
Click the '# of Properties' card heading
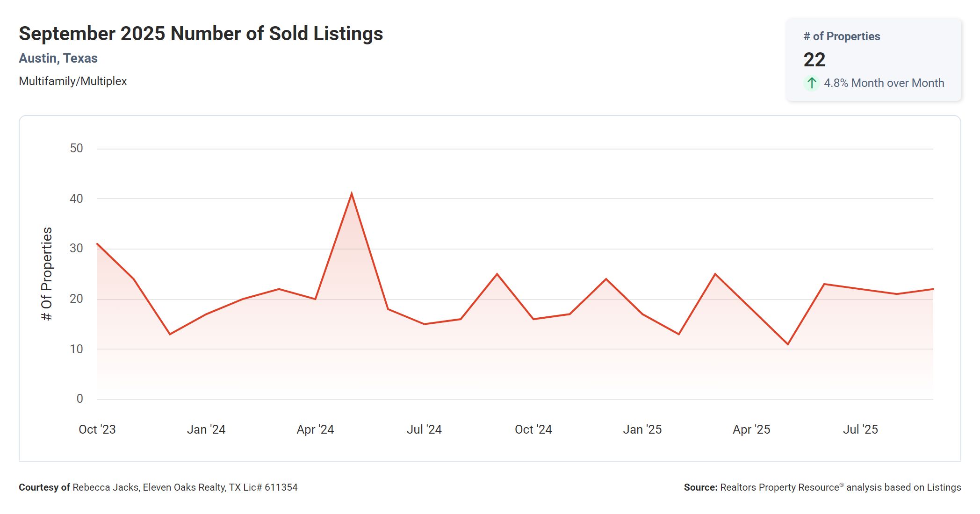(x=841, y=36)
